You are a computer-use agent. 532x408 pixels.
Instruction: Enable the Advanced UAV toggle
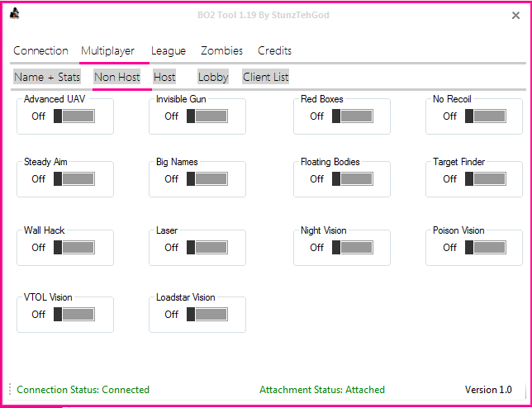[74, 116]
